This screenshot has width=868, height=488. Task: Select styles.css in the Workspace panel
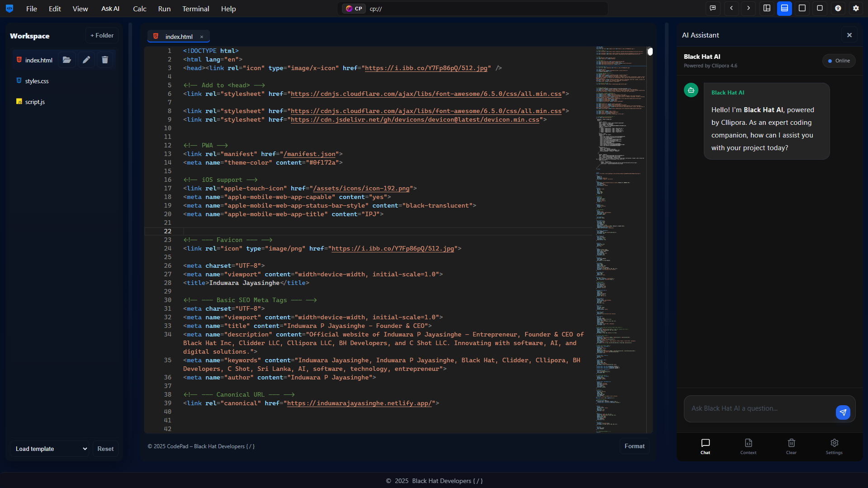37,81
